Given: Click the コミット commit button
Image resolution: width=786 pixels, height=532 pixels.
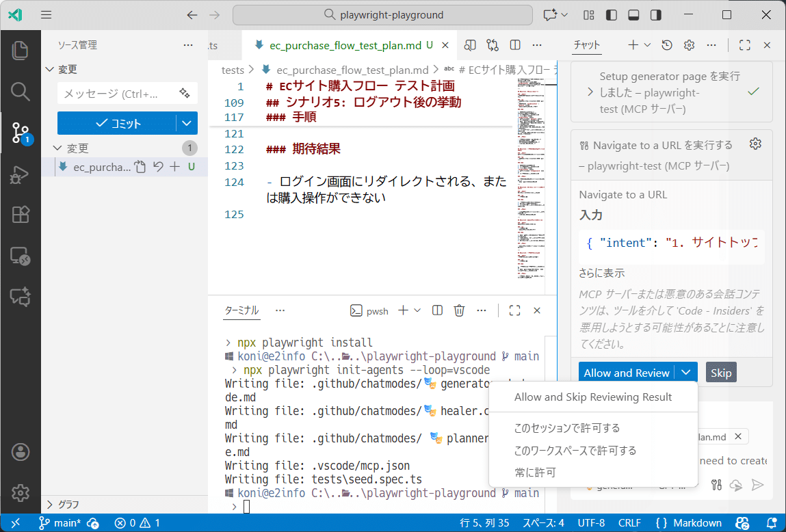Looking at the screenshot, I should [x=117, y=123].
